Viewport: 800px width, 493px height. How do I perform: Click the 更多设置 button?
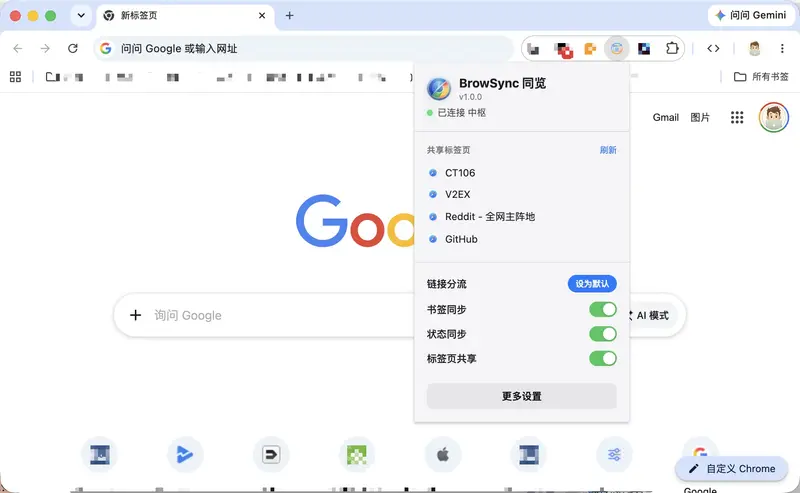coord(521,396)
